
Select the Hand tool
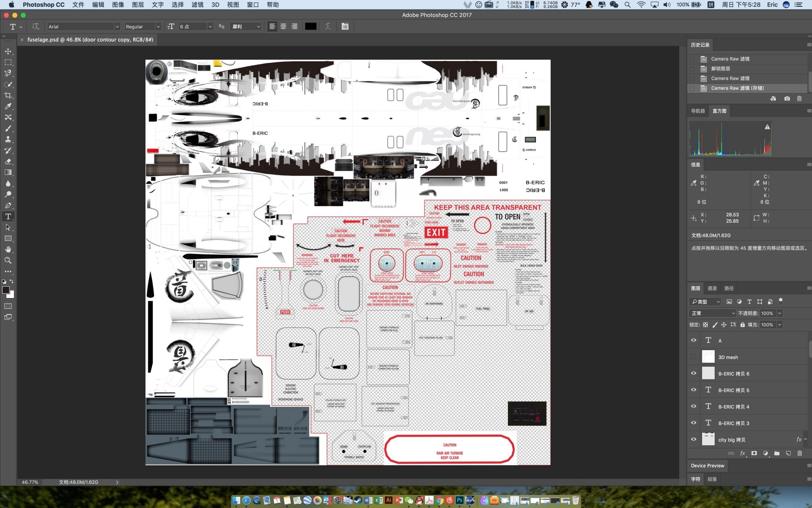click(8, 249)
